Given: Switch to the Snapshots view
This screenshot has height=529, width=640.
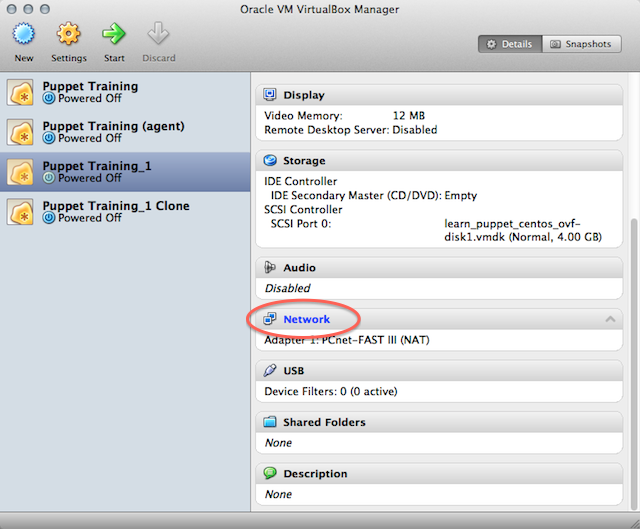Looking at the screenshot, I should 582,44.
